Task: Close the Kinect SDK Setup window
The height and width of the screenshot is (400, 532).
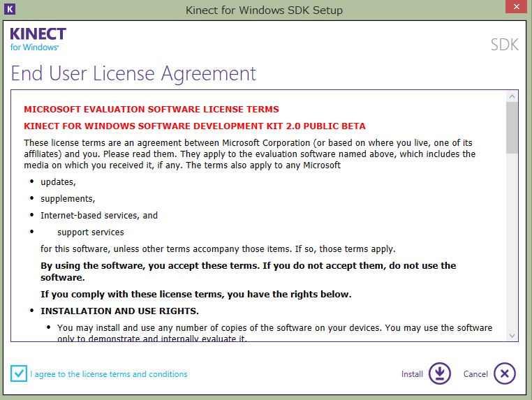Action: click(x=517, y=6)
